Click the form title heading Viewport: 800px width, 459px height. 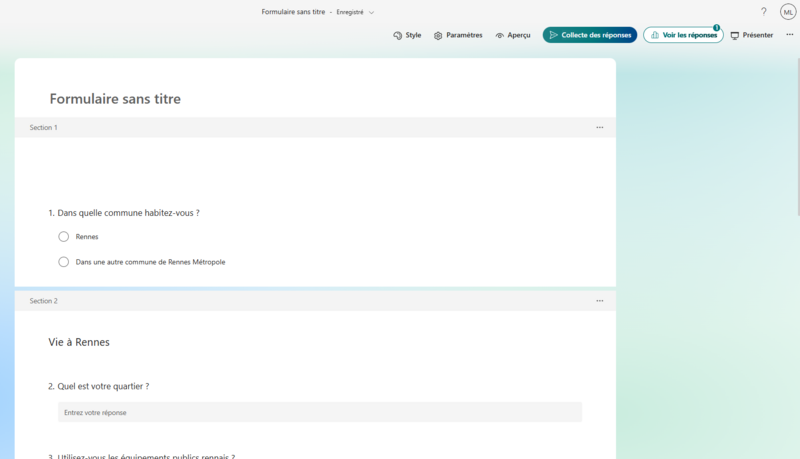pyautogui.click(x=115, y=99)
